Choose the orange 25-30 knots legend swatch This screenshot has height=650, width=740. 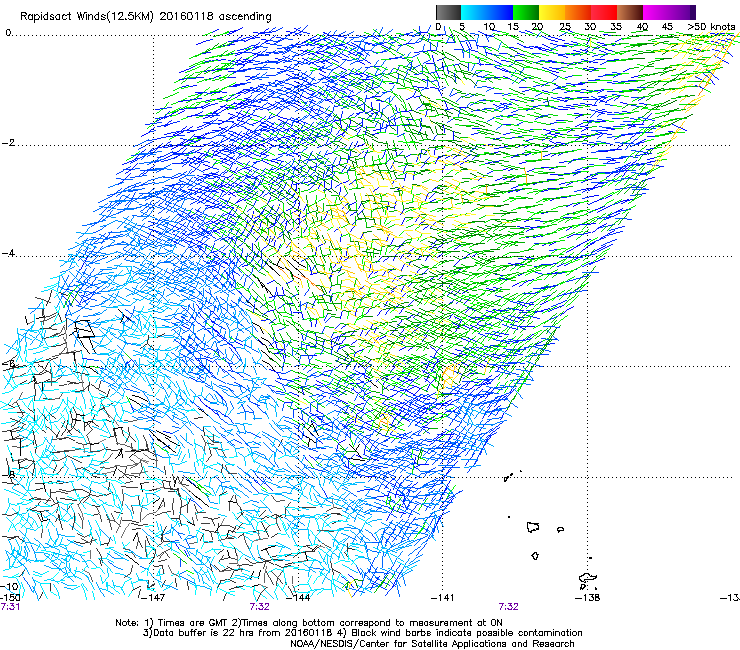578,12
